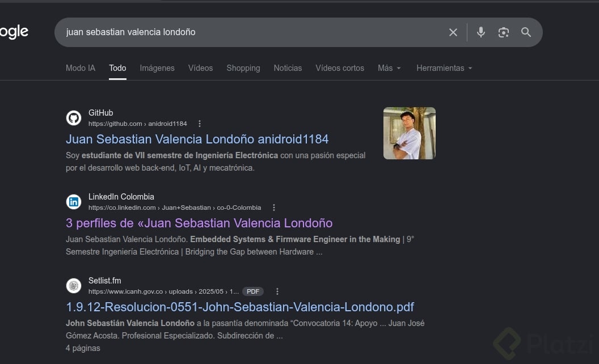This screenshot has height=364, width=599.
Task: Open the Noticias tab
Action: (288, 68)
